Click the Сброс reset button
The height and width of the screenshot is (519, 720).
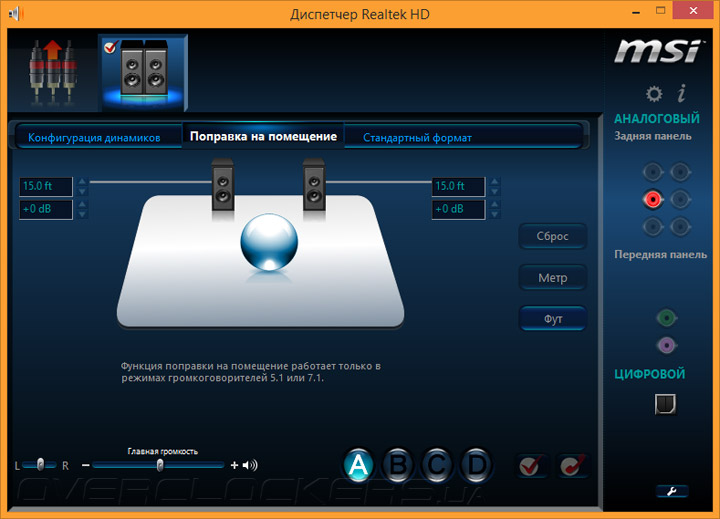(x=553, y=236)
